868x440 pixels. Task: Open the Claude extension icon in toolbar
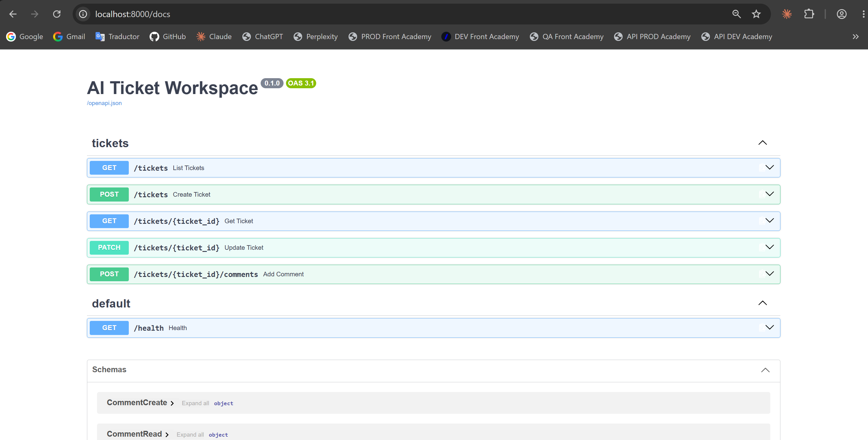coord(787,14)
